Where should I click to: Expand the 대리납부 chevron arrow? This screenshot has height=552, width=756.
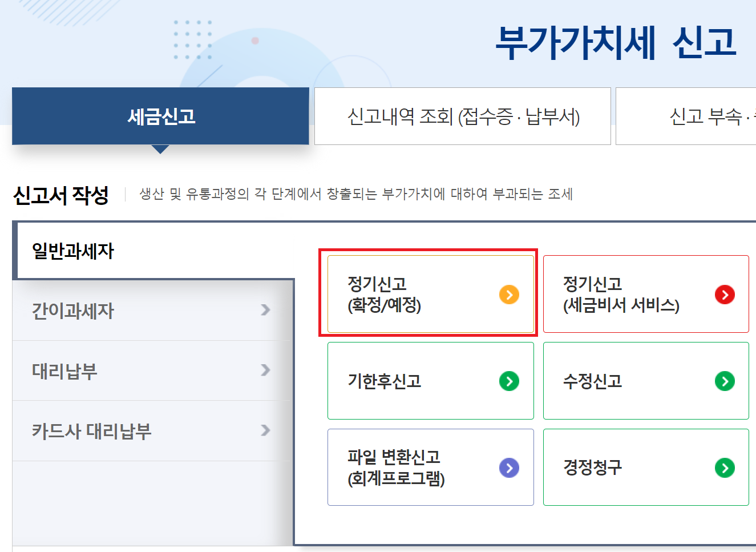(265, 370)
